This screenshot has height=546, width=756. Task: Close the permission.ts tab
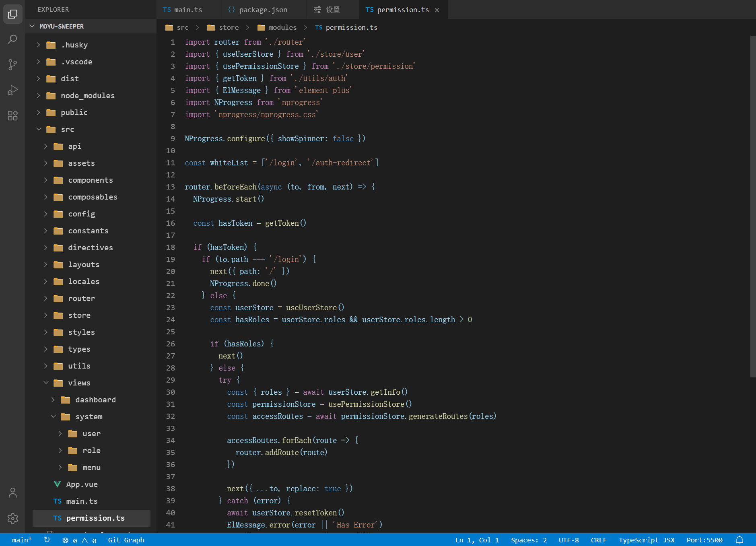point(437,10)
